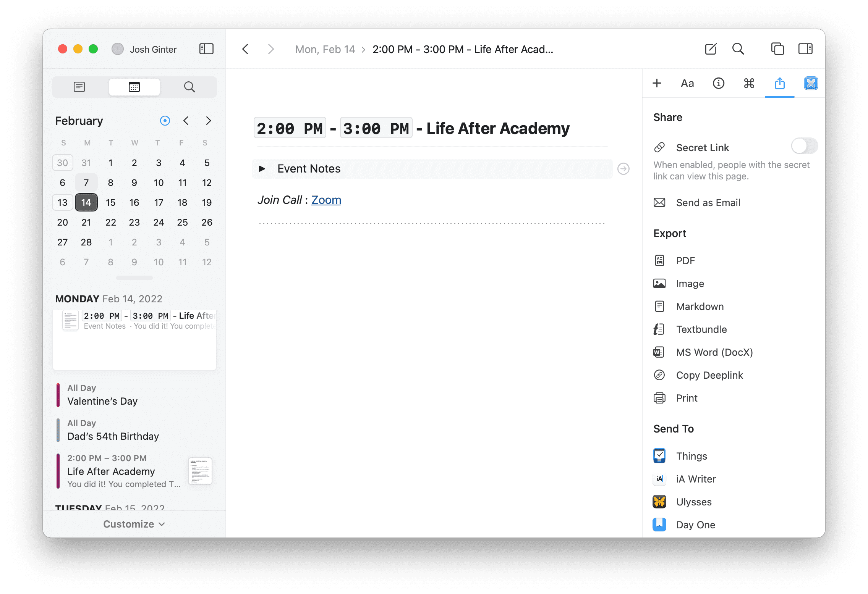Viewport: 868px width, 594px height.
Task: Switch sidebar to calendar view
Action: click(134, 87)
